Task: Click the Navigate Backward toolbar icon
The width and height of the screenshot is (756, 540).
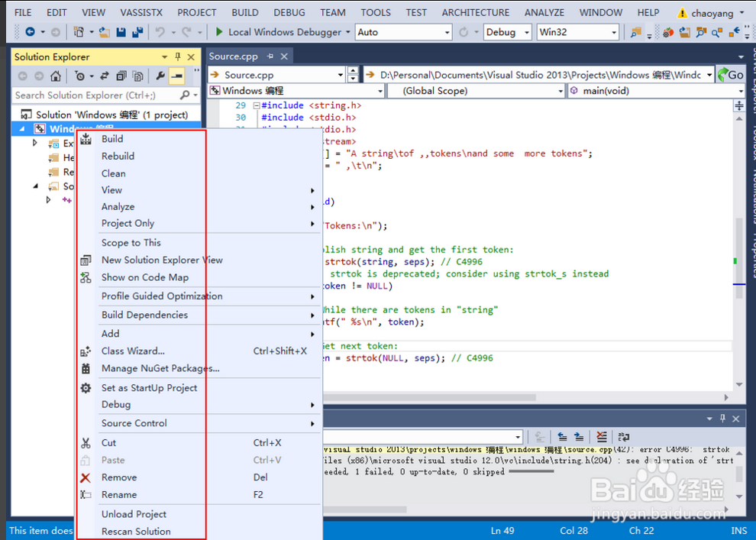Action: 30,32
